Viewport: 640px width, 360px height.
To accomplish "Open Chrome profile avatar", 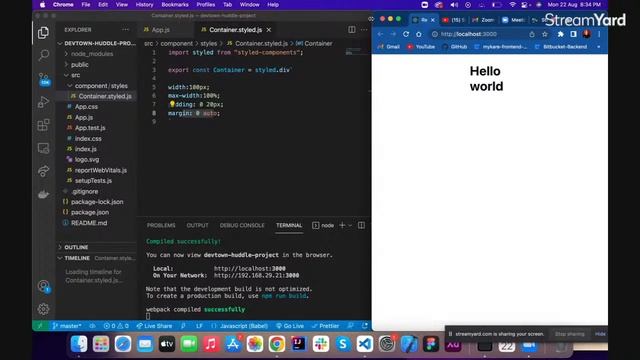I will coord(587,34).
